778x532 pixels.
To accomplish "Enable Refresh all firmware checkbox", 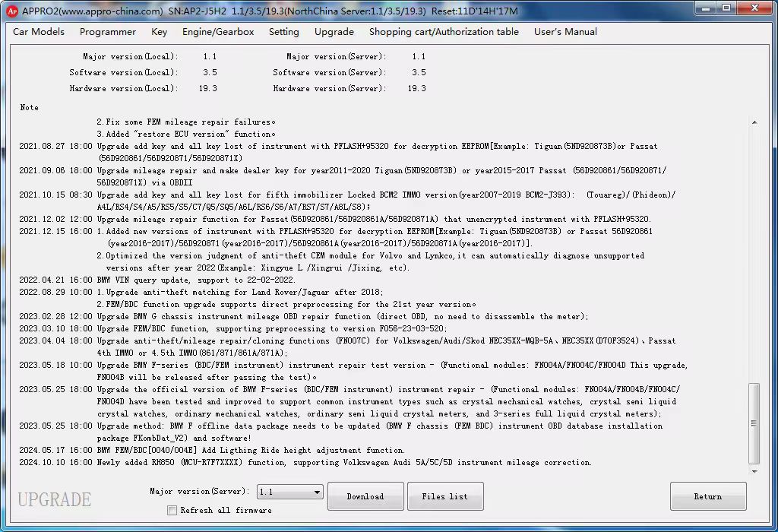I will (x=172, y=510).
